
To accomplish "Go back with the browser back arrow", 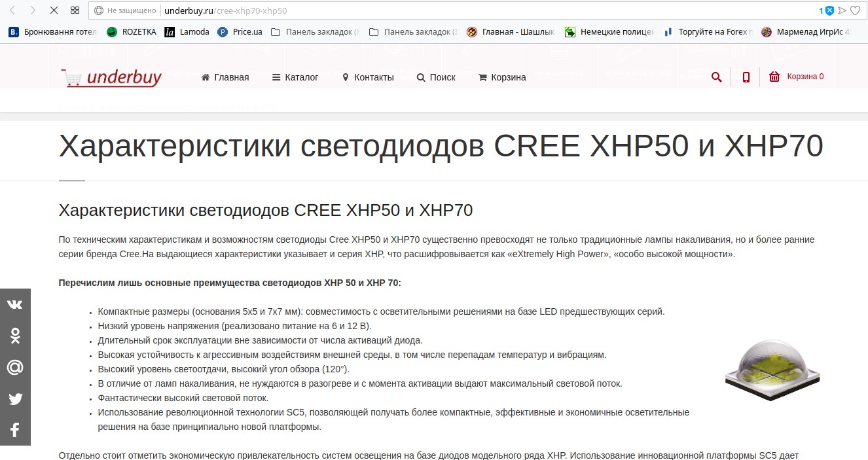I will pyautogui.click(x=12, y=10).
